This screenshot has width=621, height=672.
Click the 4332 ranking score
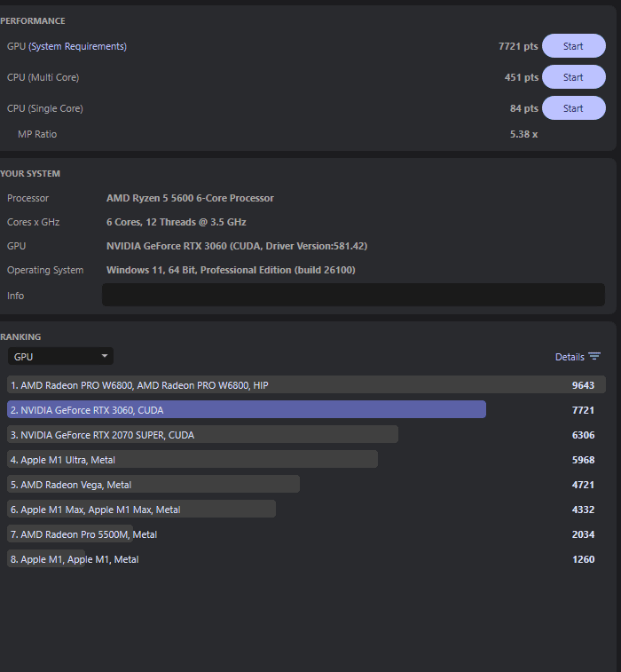click(584, 510)
